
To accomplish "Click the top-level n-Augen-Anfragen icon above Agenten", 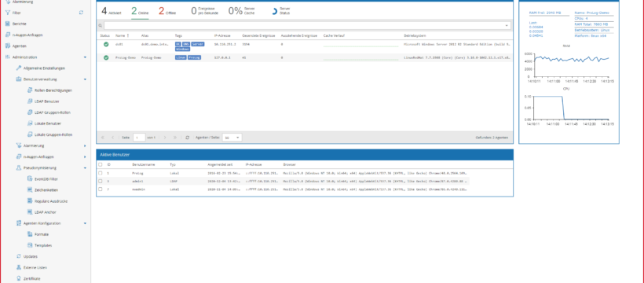I will (7, 35).
